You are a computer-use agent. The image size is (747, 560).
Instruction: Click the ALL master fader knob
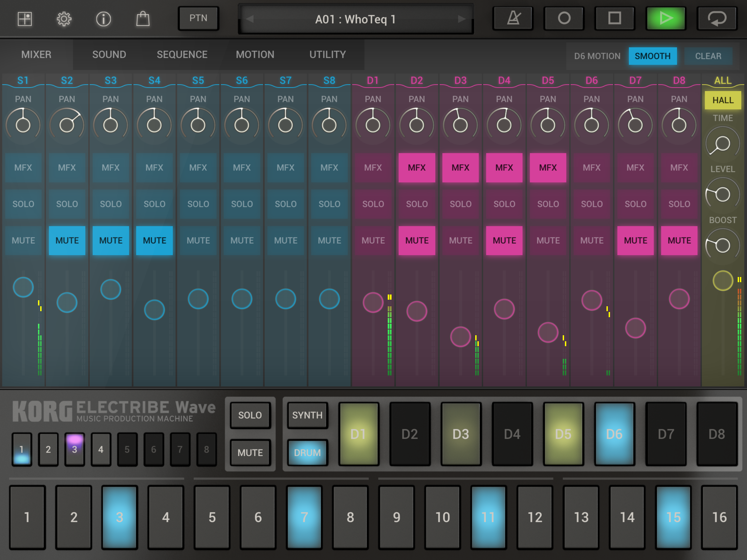[x=723, y=281]
